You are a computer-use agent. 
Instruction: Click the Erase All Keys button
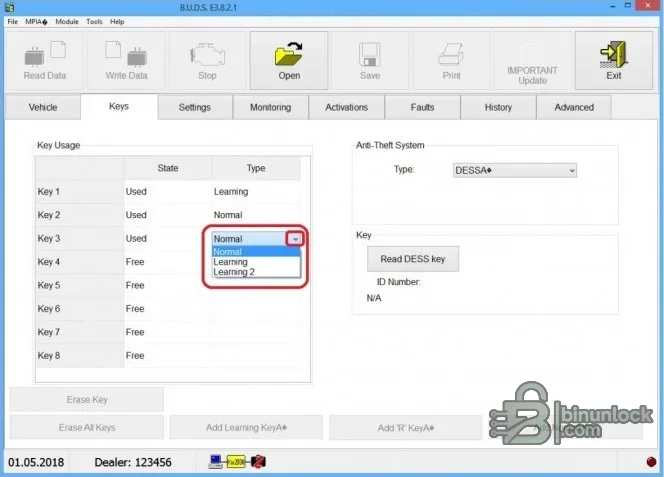point(87,427)
